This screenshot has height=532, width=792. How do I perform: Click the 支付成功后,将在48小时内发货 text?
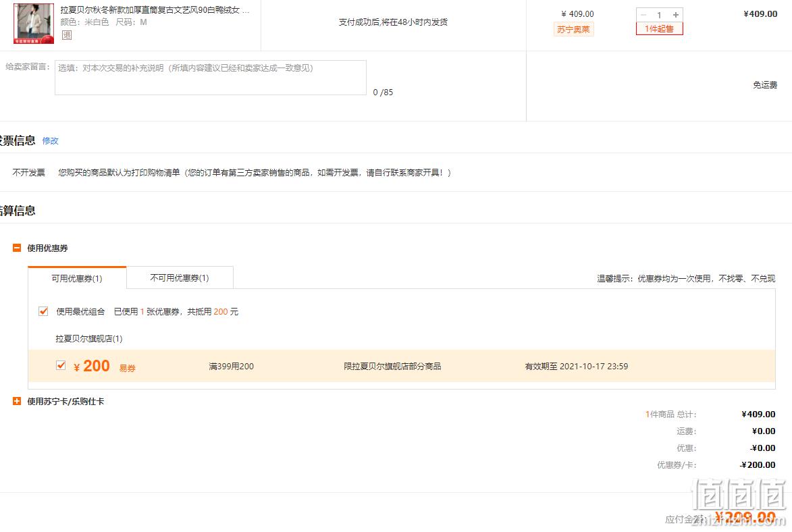click(x=393, y=22)
